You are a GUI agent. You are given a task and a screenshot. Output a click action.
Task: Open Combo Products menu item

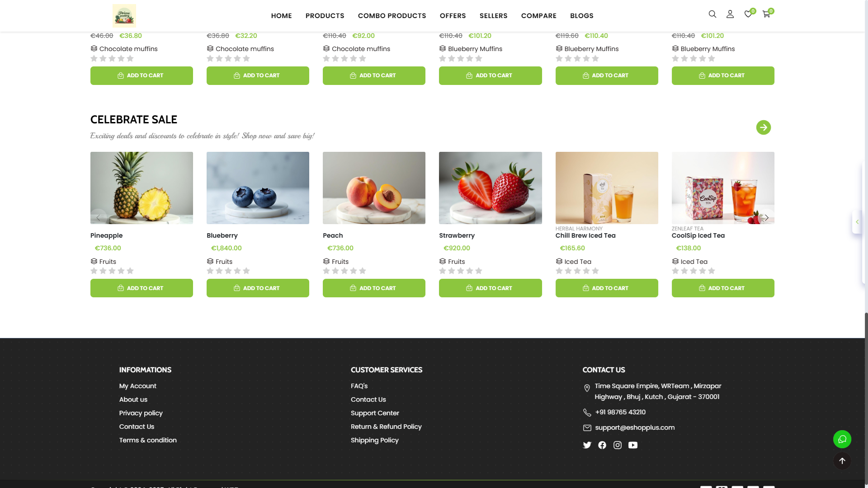click(x=392, y=16)
